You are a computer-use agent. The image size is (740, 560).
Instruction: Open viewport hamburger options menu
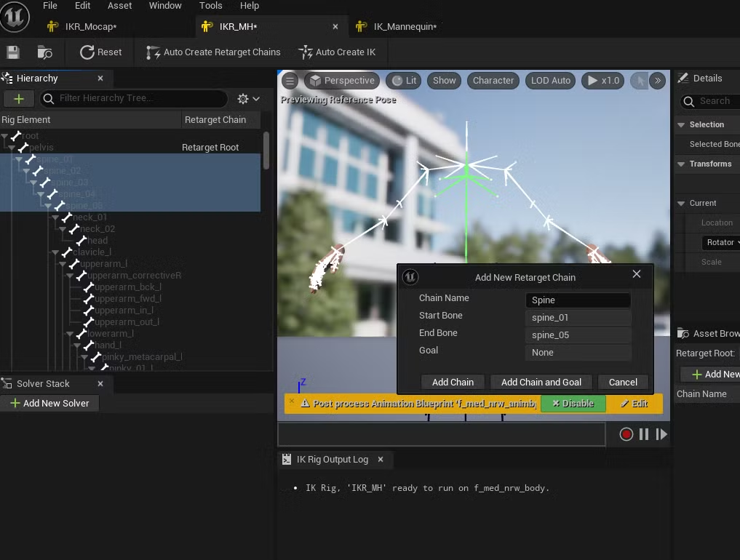click(290, 81)
